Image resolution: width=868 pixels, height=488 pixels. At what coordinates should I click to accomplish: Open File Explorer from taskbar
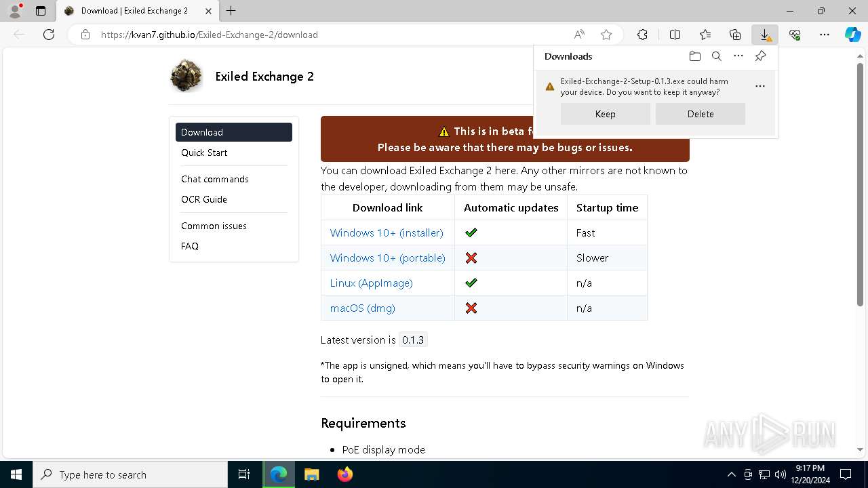(311, 474)
